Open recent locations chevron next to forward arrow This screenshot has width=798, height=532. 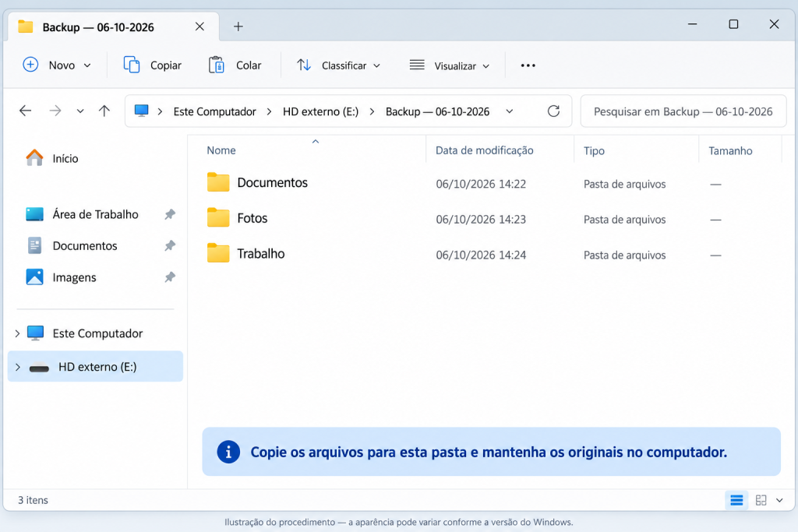coord(80,111)
